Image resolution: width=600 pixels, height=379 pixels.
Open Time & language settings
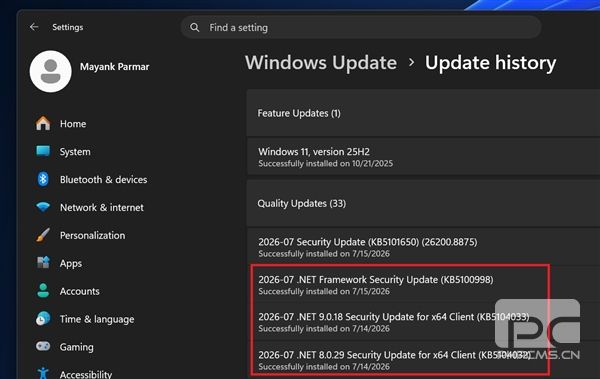[97, 319]
